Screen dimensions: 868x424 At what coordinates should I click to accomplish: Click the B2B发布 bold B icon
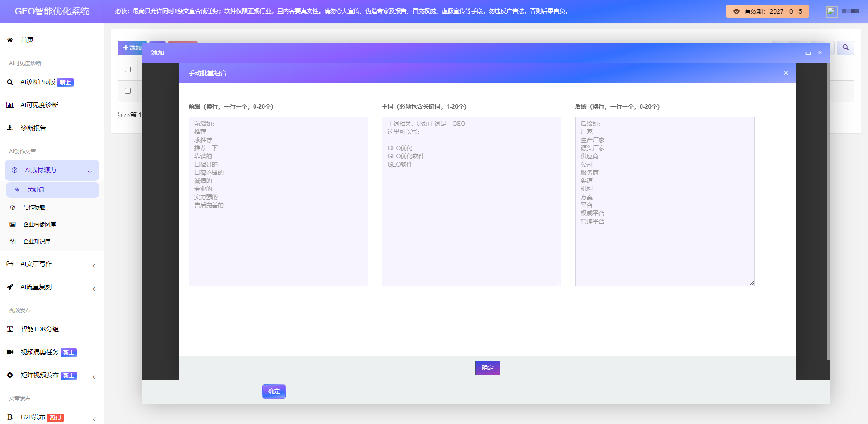(10, 417)
